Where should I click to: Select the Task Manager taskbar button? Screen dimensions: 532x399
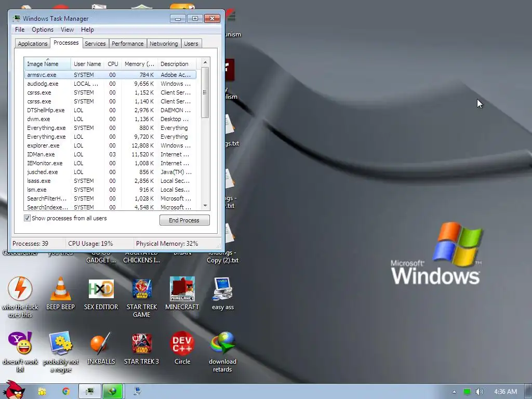(89, 392)
